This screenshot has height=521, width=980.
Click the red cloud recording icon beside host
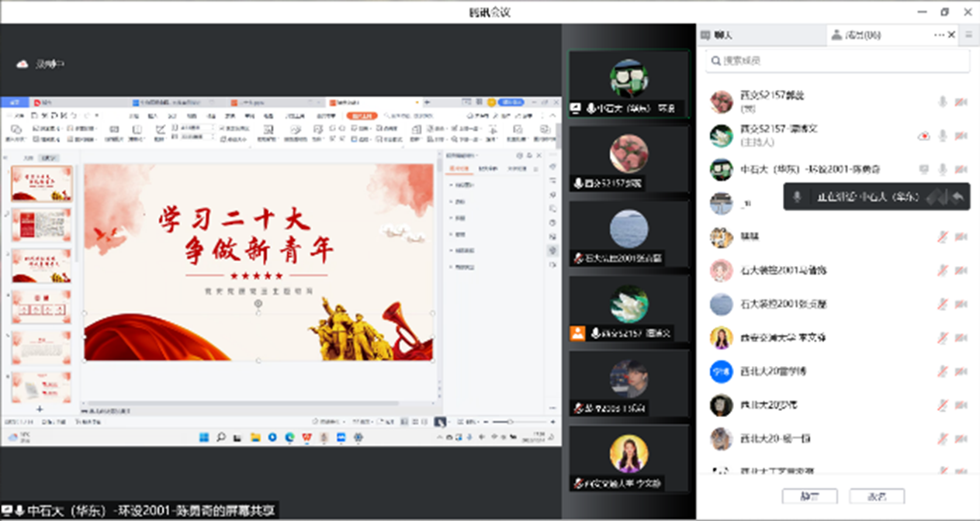pos(923,136)
